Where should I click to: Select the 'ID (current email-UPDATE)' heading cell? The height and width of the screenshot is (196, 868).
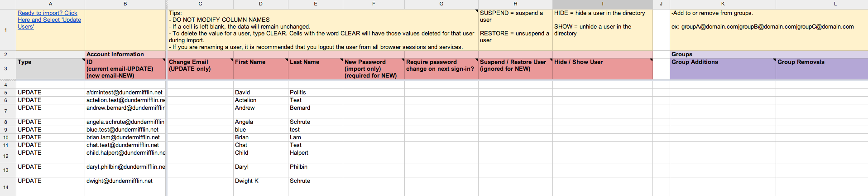pos(125,69)
